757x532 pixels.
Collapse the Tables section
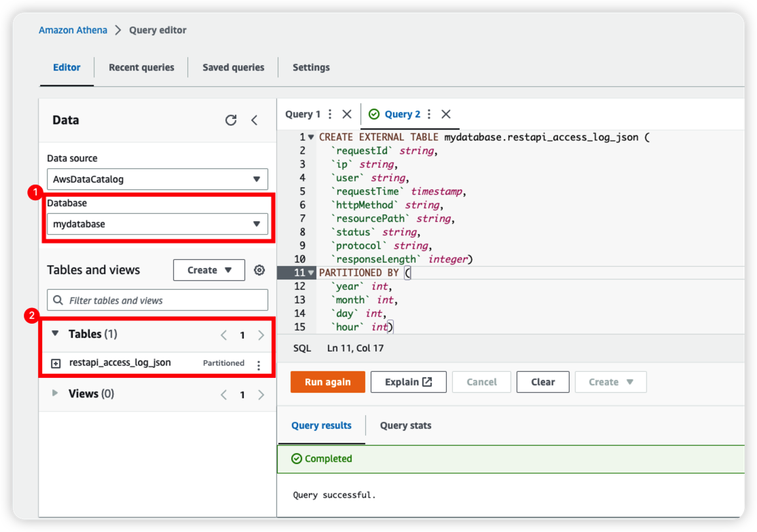click(x=55, y=334)
